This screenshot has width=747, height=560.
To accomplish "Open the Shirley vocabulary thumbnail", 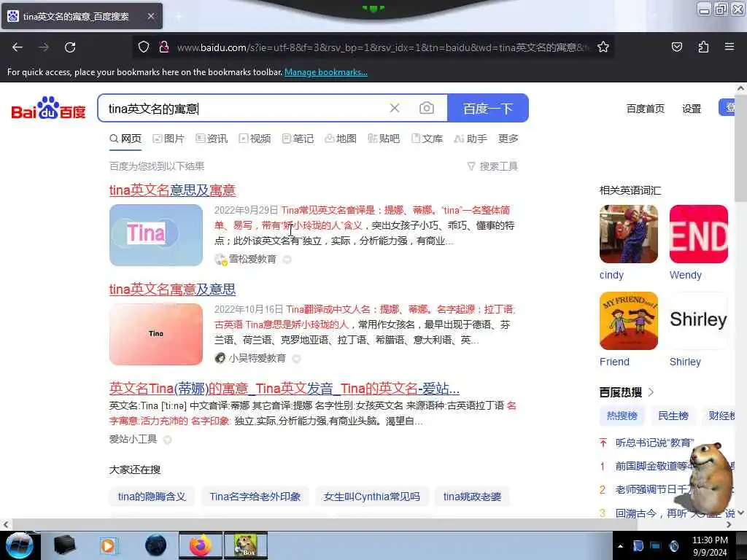I will (698, 321).
